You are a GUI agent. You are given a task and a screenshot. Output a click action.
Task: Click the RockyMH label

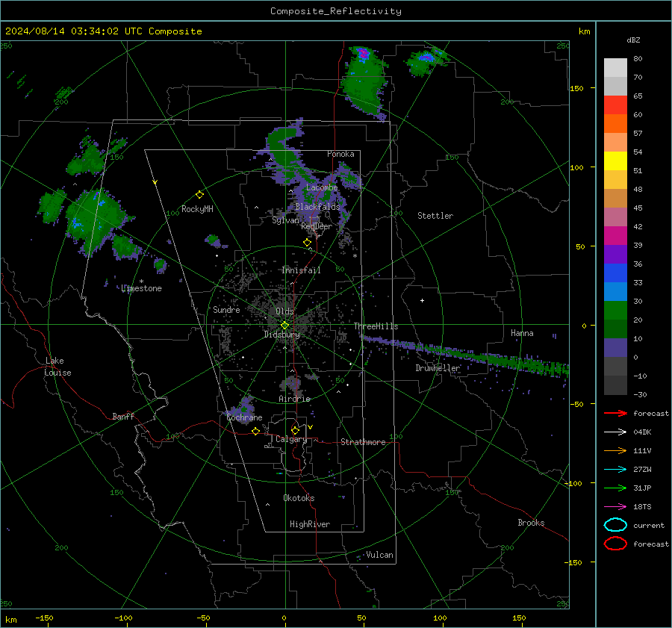[x=197, y=209]
